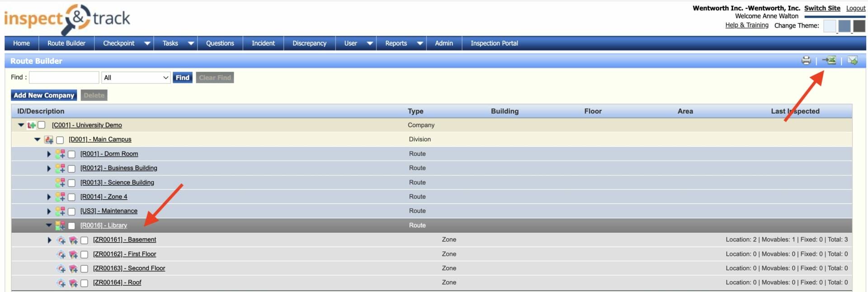This screenshot has width=868, height=292.
Task: Select the Second Floor zone checkbox
Action: (x=84, y=268)
